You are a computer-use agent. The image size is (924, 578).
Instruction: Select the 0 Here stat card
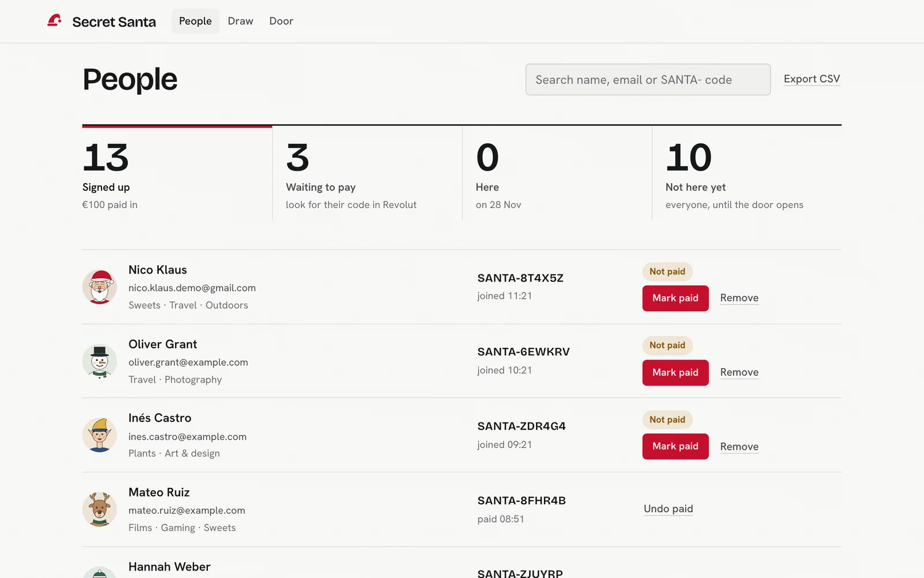(557, 173)
